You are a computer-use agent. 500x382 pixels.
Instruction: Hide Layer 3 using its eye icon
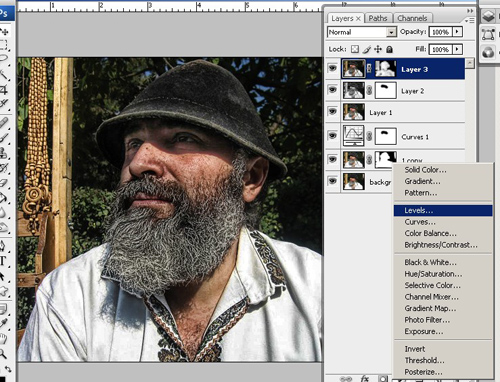[332, 68]
